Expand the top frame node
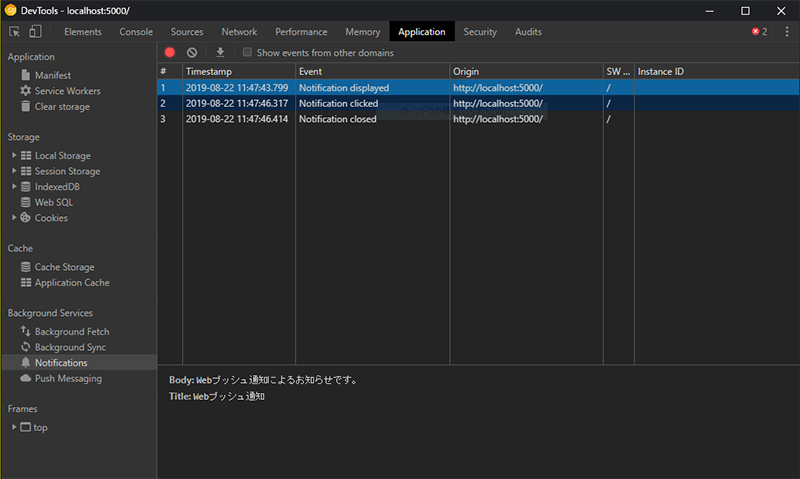The width and height of the screenshot is (800, 479). (14, 427)
